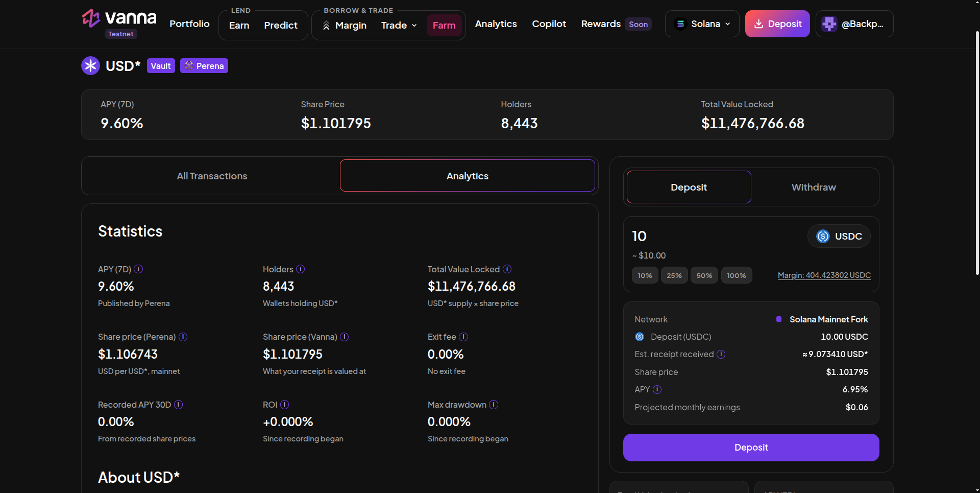
Task: Open the Predict page
Action: (x=281, y=25)
